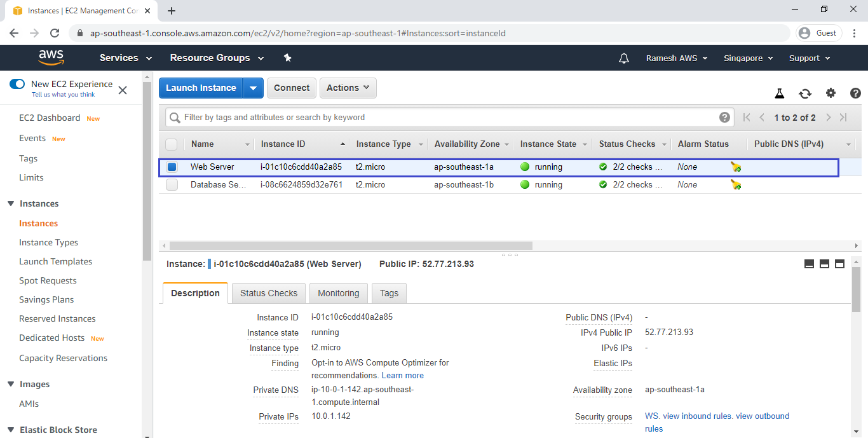Click the search filter help icon
Image resolution: width=868 pixels, height=438 pixels.
(x=724, y=118)
